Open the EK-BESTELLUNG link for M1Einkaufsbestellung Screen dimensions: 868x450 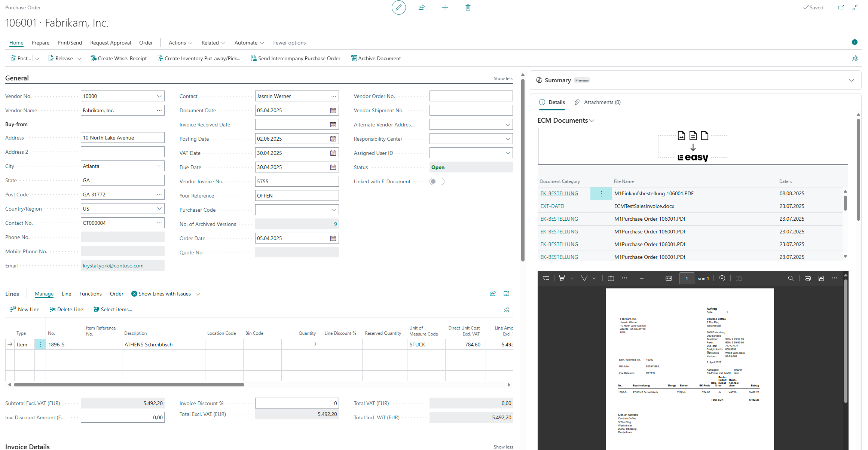[x=559, y=193]
